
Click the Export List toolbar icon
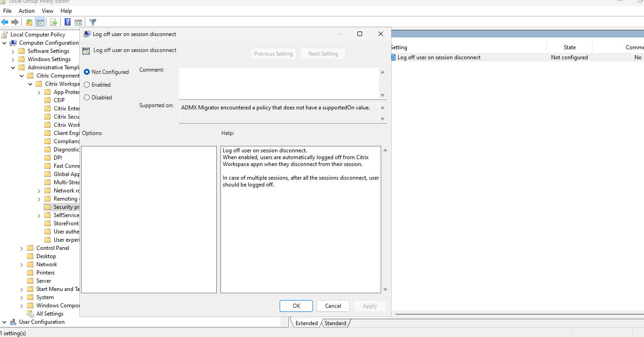click(x=53, y=22)
